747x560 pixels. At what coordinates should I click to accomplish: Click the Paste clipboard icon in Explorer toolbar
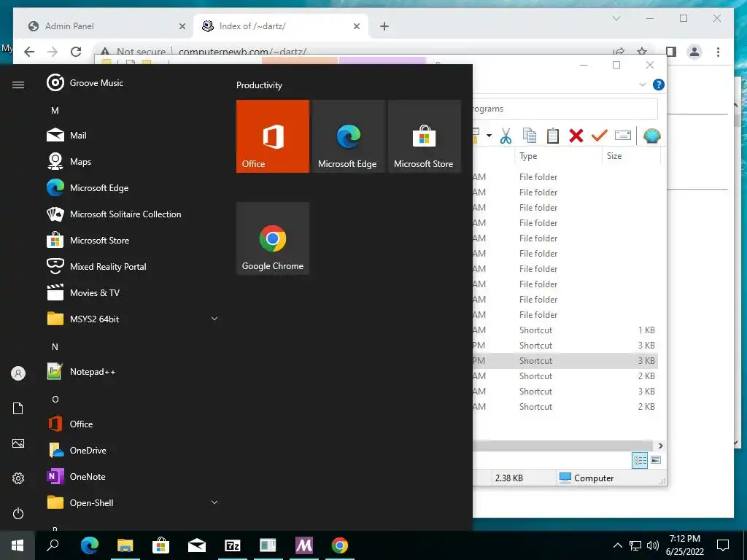(x=553, y=136)
